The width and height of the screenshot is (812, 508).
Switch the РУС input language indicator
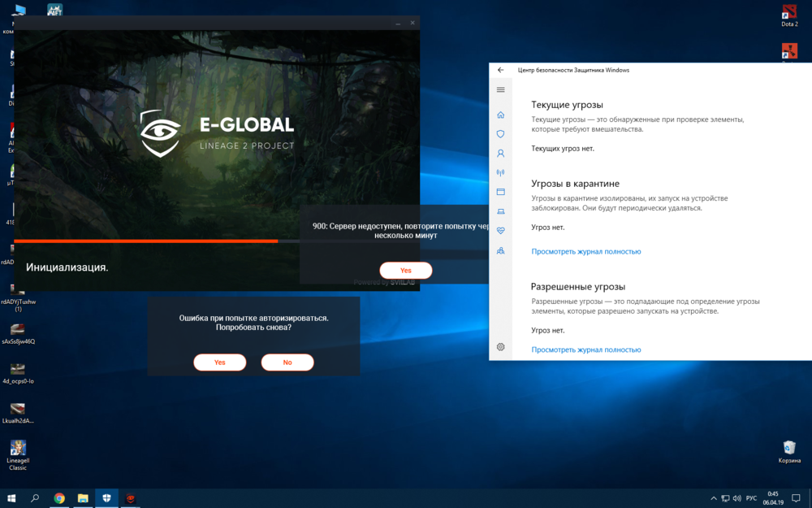click(751, 498)
